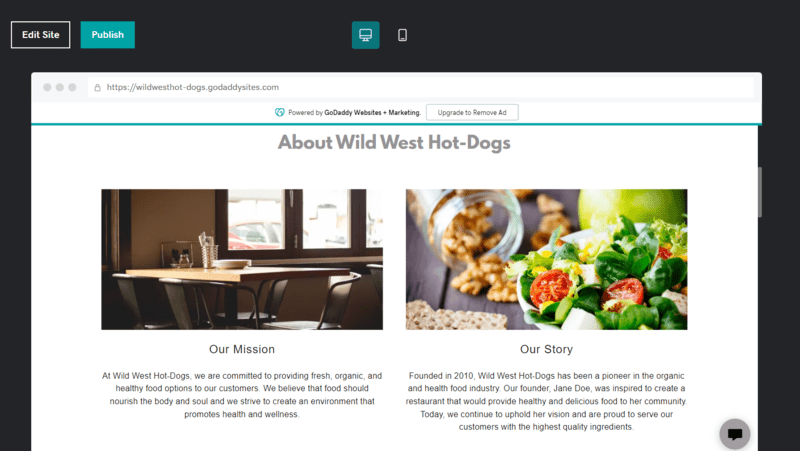Select the Our Mission heading
Viewport: 800px width, 451px height.
242,349
